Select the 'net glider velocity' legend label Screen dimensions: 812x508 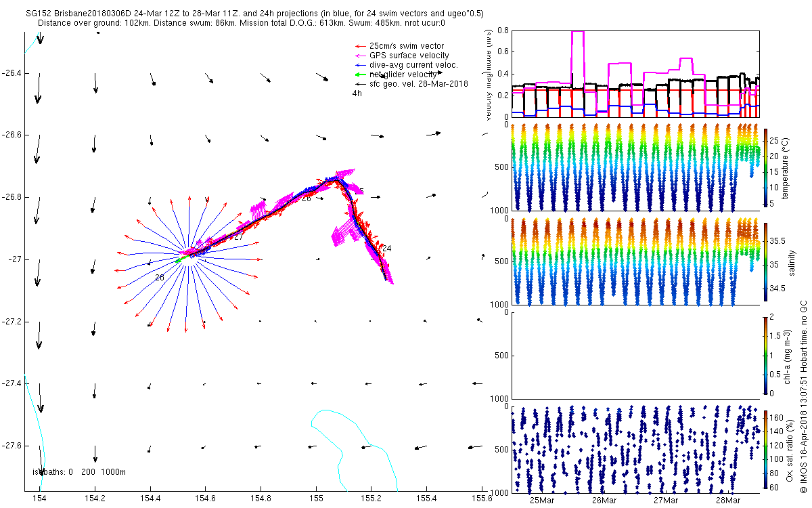pos(403,74)
